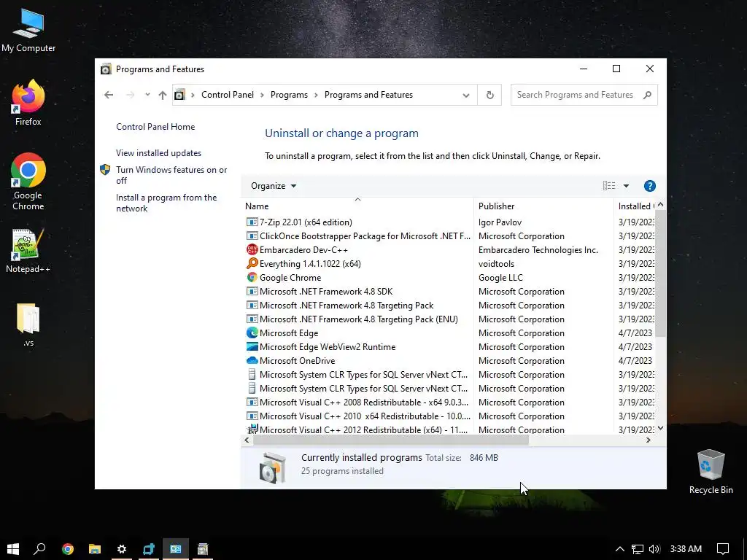Screen dimensions: 747x560
Task: Open Install a program from the network
Action: (x=166, y=203)
